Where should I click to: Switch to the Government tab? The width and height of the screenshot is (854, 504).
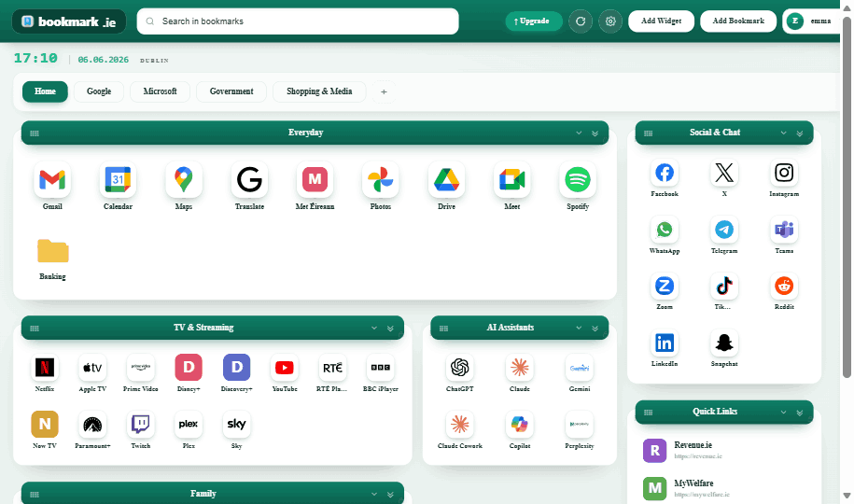(231, 91)
